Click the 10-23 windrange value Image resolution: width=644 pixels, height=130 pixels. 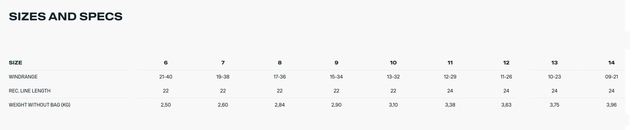[554, 77]
